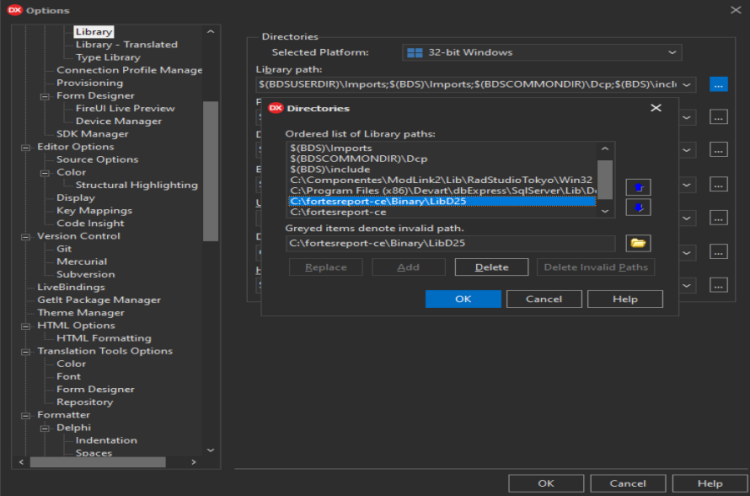This screenshot has height=496, width=750.
Task: Open Key Mappings page
Action: [x=94, y=210]
